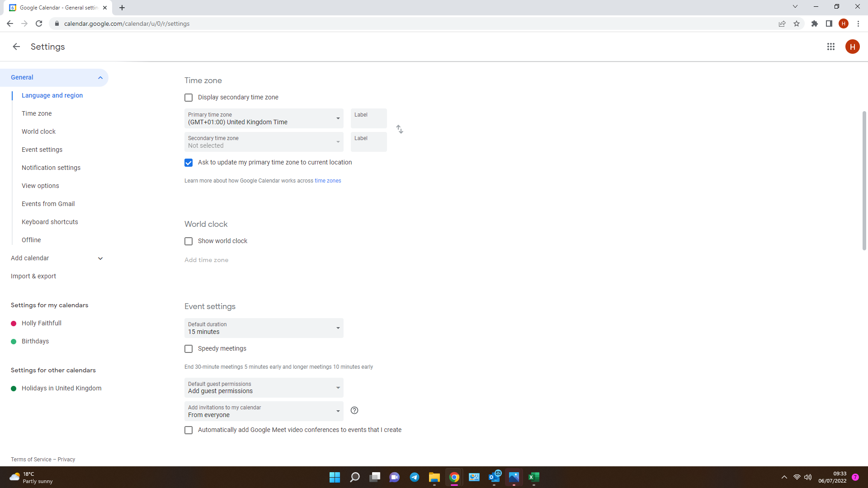
Task: Open Photos app from the taskbar
Action: point(514,477)
